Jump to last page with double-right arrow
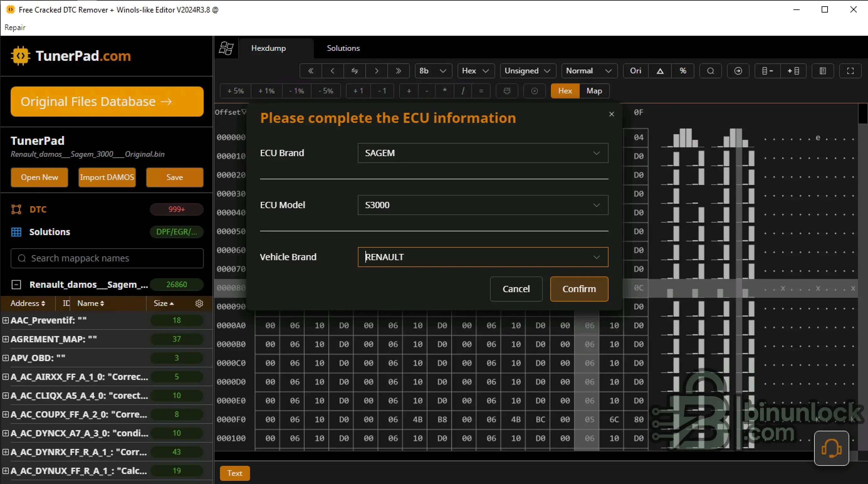 pyautogui.click(x=398, y=71)
